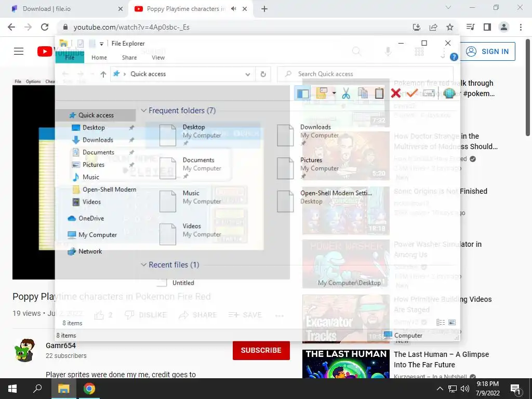The image size is (532, 399).
Task: Click the Cut scissors icon
Action: 345,93
